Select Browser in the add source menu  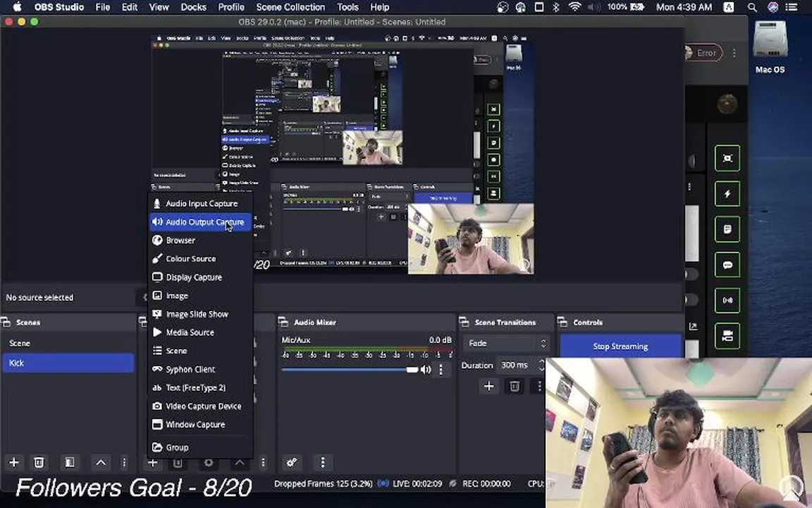(200, 241)
